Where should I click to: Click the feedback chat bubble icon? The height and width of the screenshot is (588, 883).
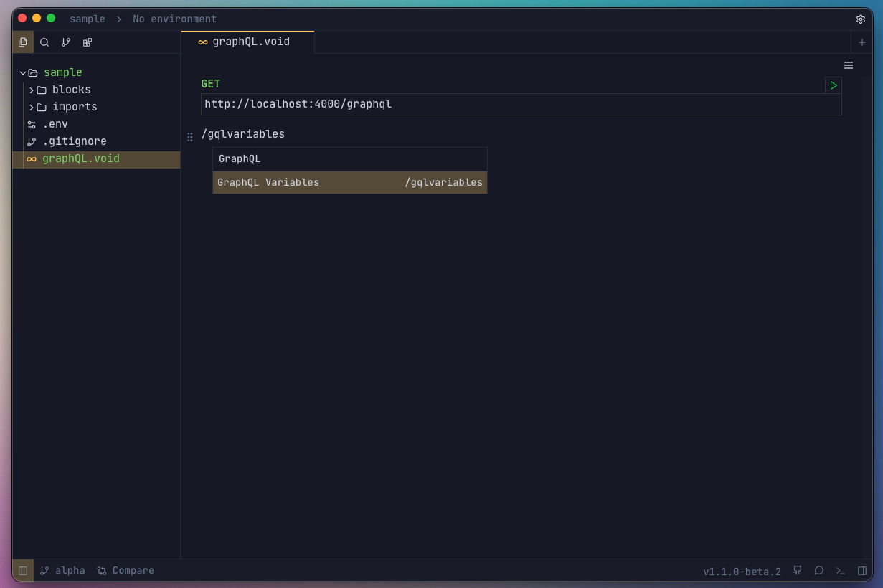[818, 570]
